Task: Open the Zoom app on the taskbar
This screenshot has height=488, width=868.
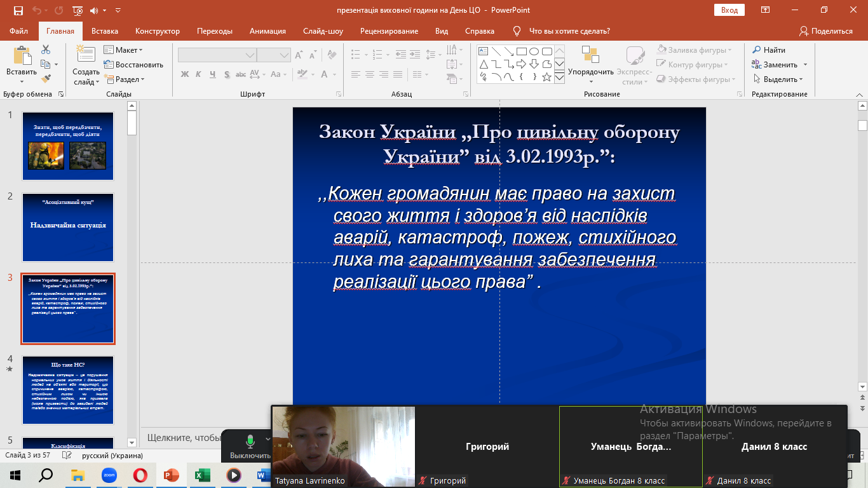Action: (108, 475)
